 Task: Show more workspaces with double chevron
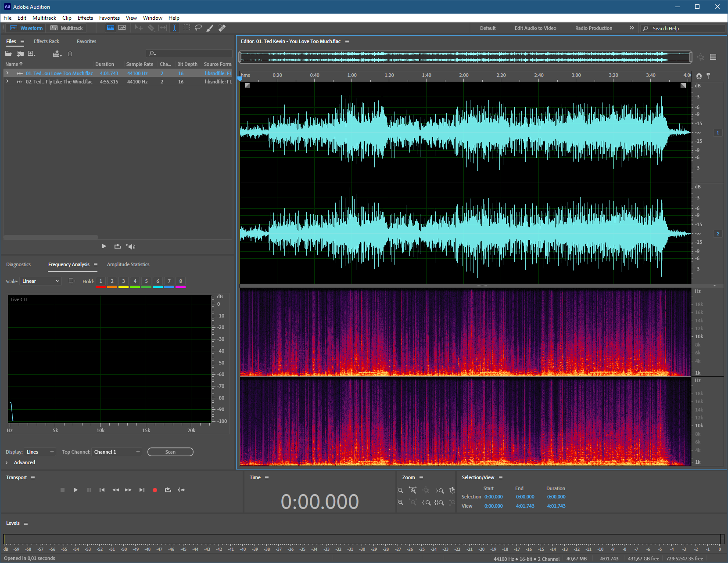[x=632, y=28]
